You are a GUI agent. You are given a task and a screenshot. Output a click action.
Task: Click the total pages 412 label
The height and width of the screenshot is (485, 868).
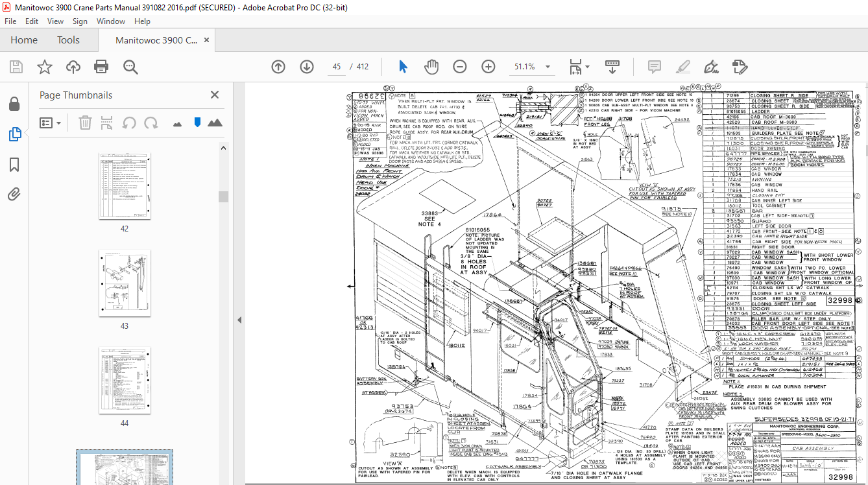tap(362, 67)
